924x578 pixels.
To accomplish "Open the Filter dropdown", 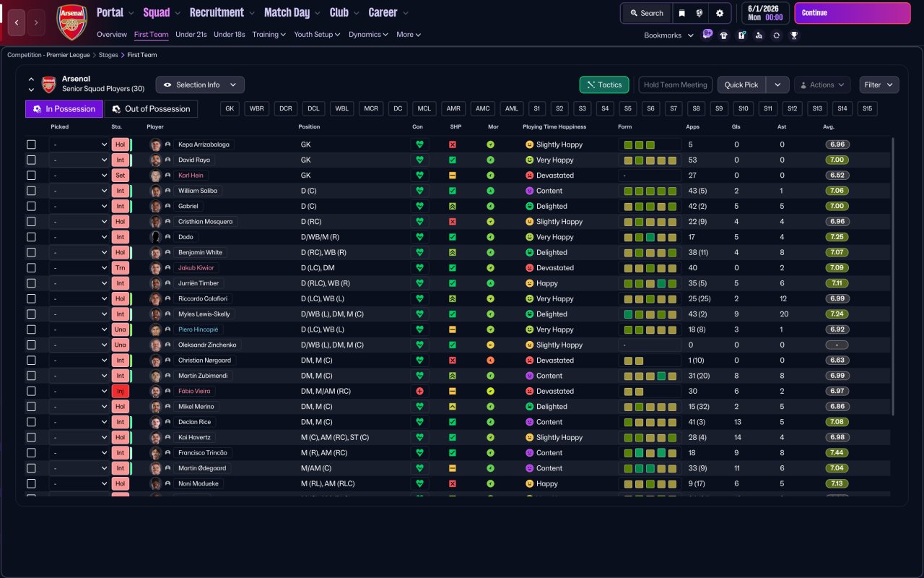I will (x=879, y=85).
